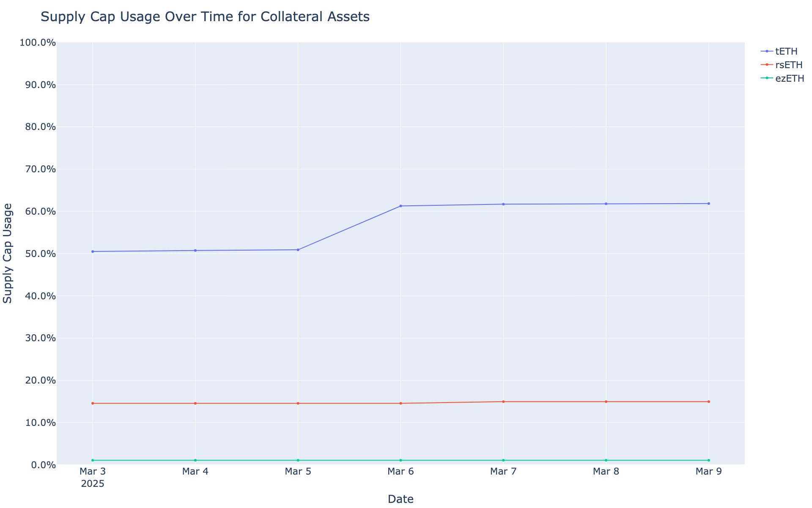Click the 50.0% y-axis tick label
The image size is (812, 508).
coord(38,254)
